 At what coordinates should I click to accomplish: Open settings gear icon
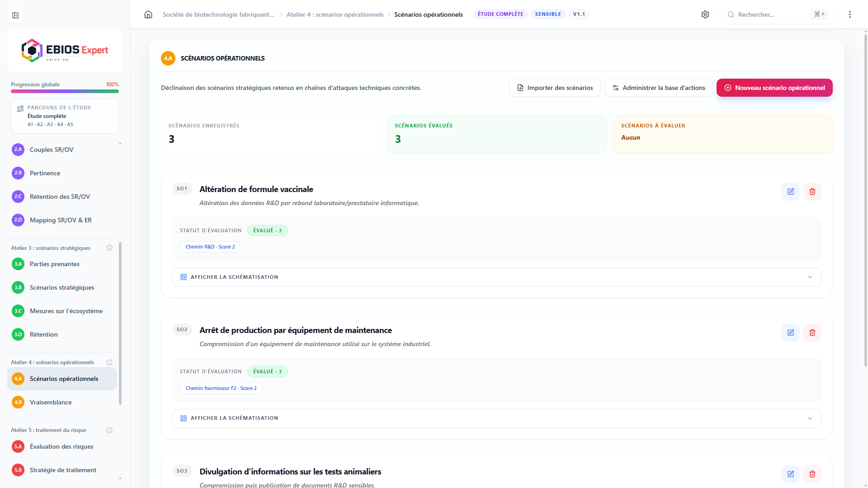point(705,14)
